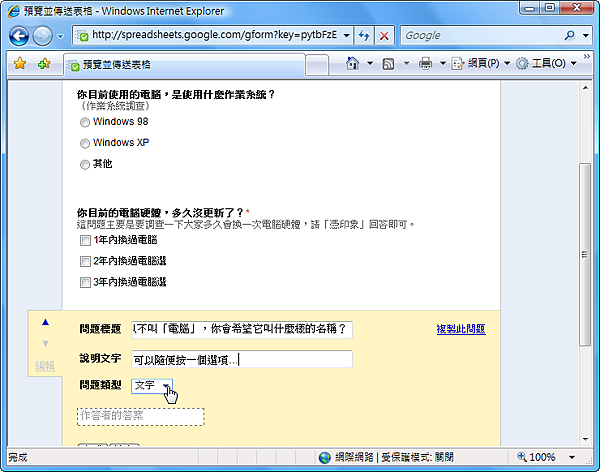Click the browser Forward arrow button

[x=42, y=36]
